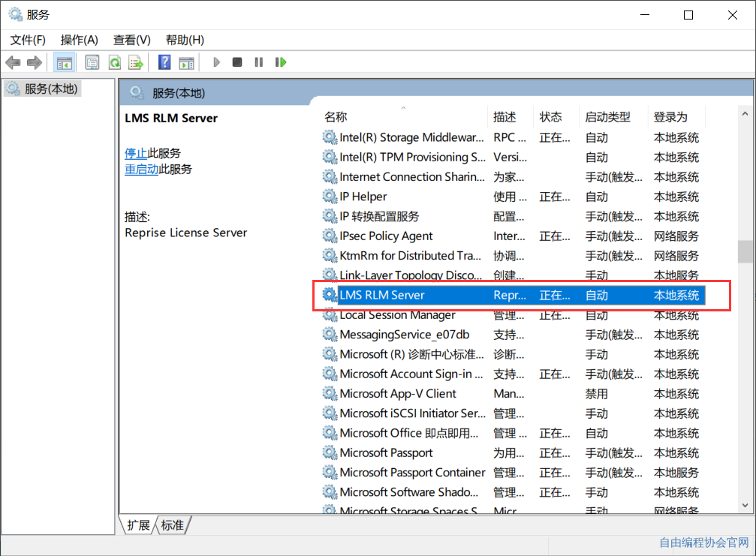Click the 禁用 startup type for App-V Client
Screen dimensions: 756x556
click(x=596, y=394)
